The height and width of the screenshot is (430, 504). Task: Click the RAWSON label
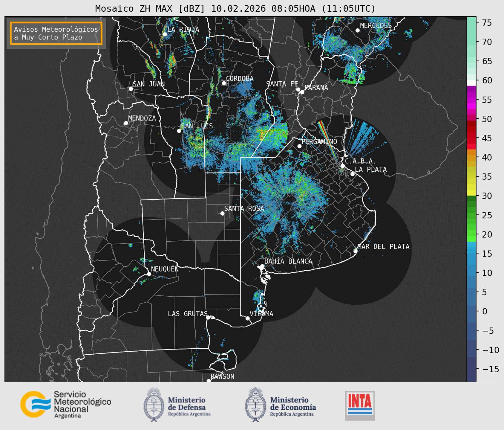coord(222,376)
